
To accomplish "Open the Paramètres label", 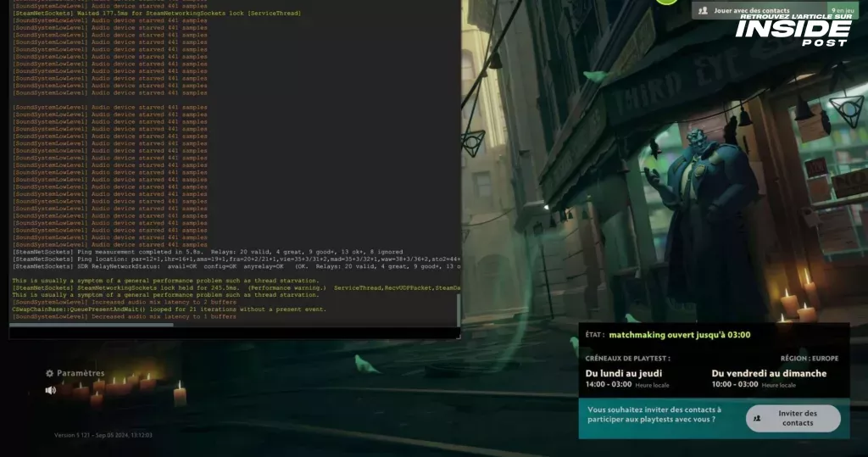I will [81, 373].
